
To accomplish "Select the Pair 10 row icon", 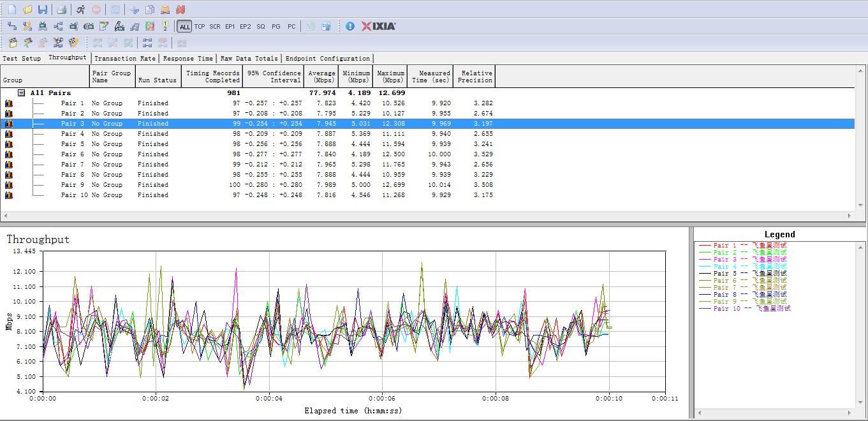I will tap(9, 195).
